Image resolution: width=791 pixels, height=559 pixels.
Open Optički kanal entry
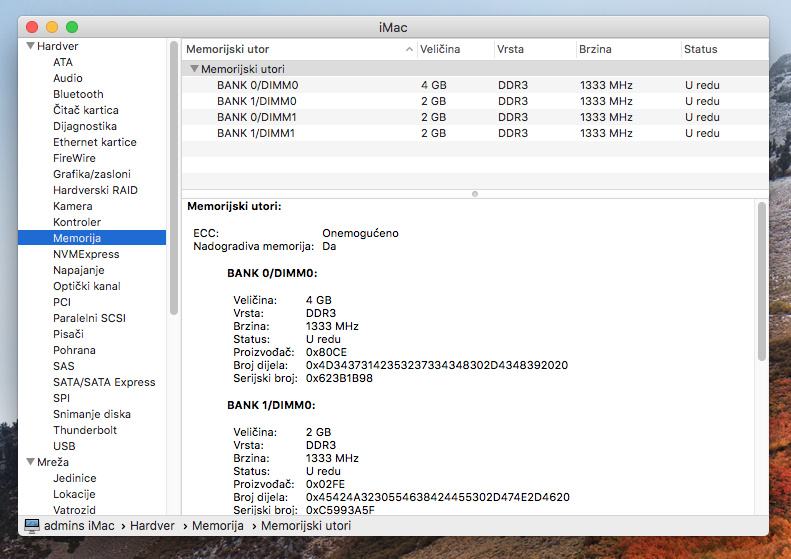point(87,286)
